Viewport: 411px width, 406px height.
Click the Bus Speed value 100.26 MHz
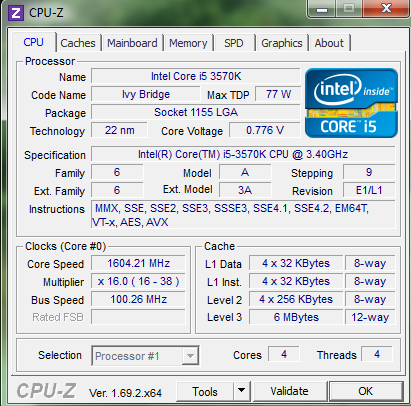point(138,299)
